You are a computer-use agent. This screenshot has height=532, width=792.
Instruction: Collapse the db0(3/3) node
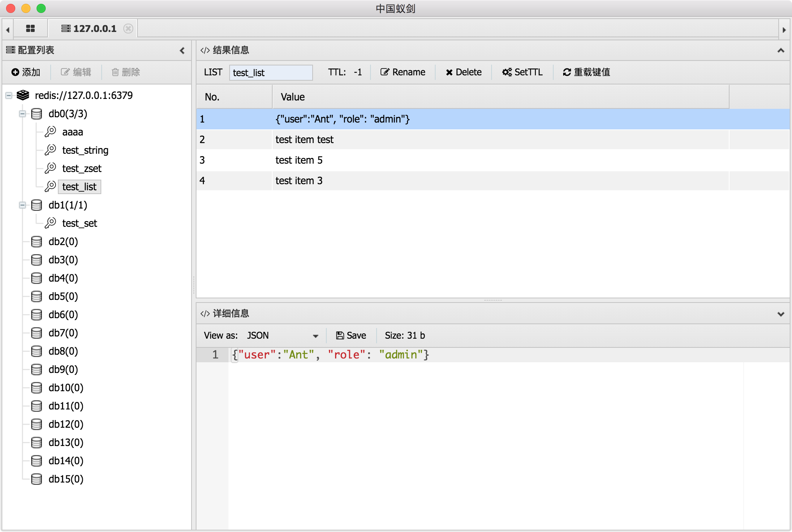(x=22, y=114)
